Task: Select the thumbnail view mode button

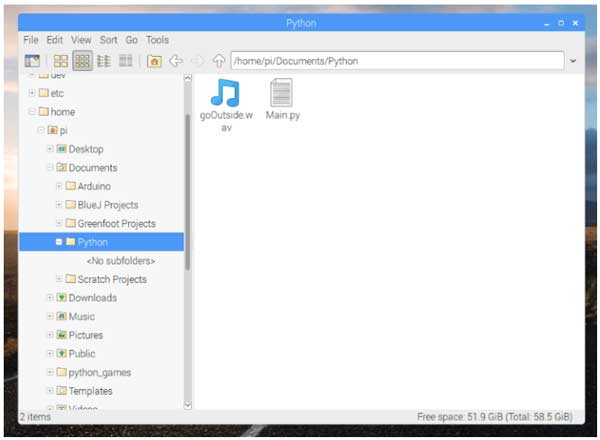Action: pyautogui.click(x=83, y=61)
